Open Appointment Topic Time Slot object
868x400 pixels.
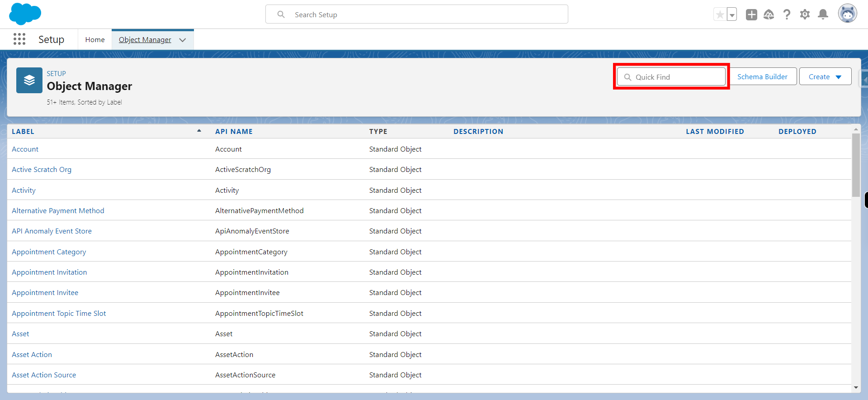click(59, 314)
